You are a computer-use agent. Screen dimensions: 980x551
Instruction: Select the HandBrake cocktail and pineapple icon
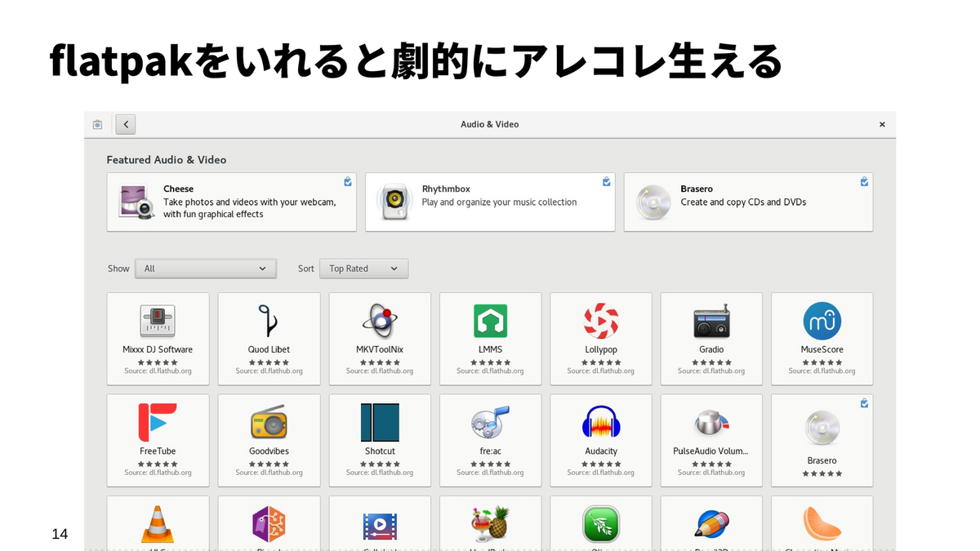point(490,524)
